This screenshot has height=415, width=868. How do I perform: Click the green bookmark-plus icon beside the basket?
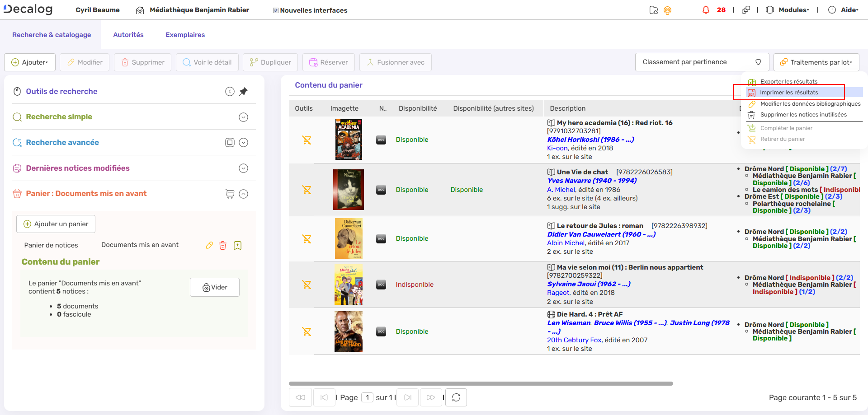237,245
